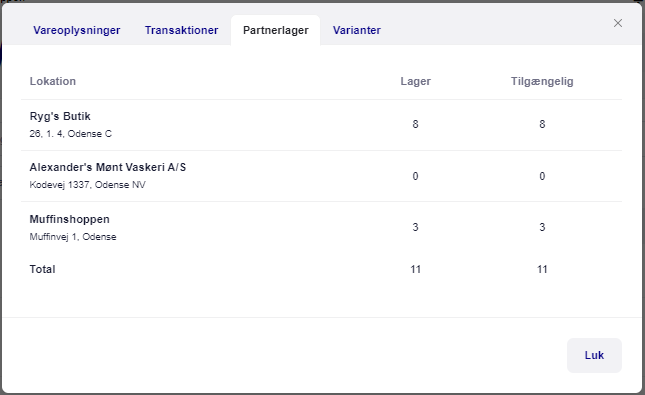
Task: Click the Total row label
Action: click(42, 269)
